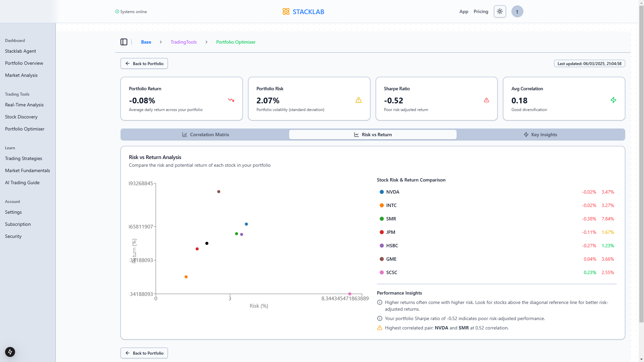Viewport: 644px width, 362px height.
Task: Click the breadcrumb chevron after Base
Action: pos(161,42)
